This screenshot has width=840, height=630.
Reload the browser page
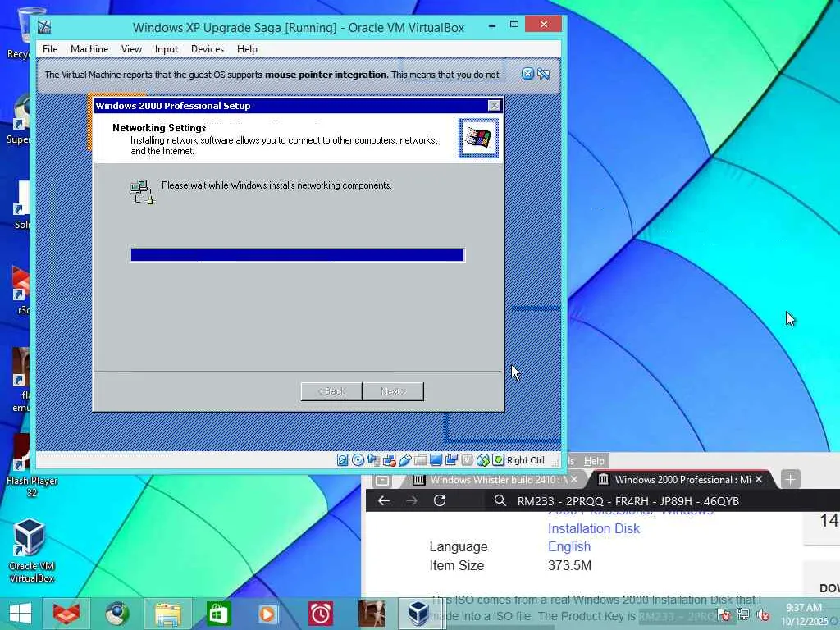point(440,501)
